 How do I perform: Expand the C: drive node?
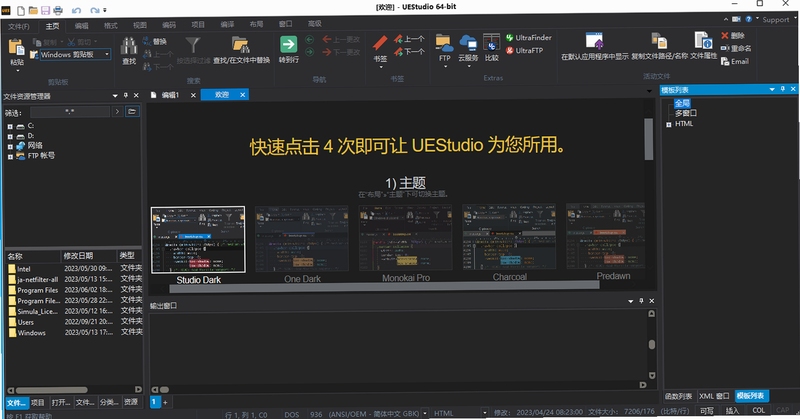click(x=10, y=127)
